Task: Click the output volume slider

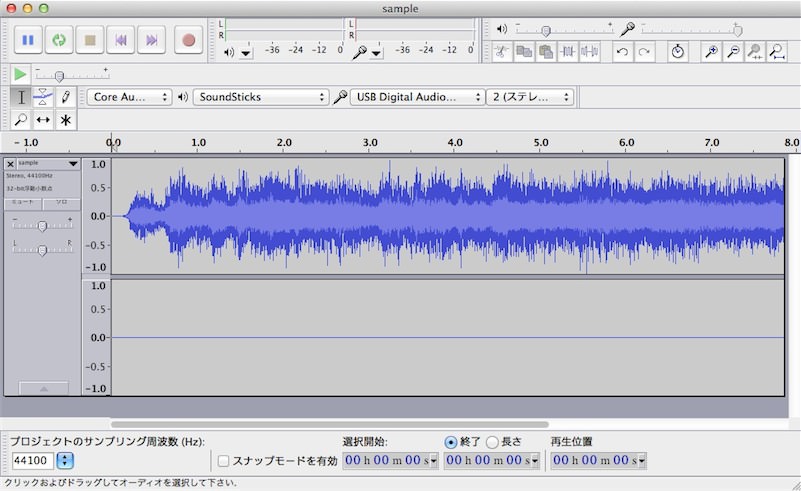Action: pos(564,30)
